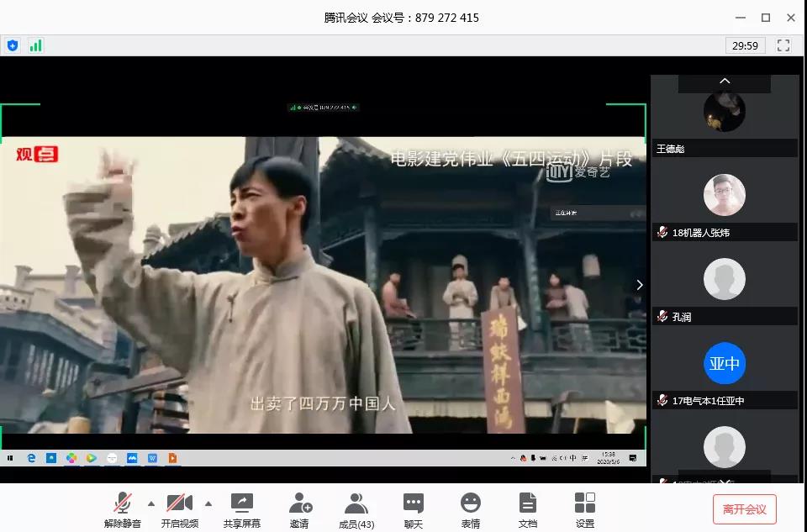Open the 文档 documents panel
Screen dimensions: 807x532
click(528, 510)
